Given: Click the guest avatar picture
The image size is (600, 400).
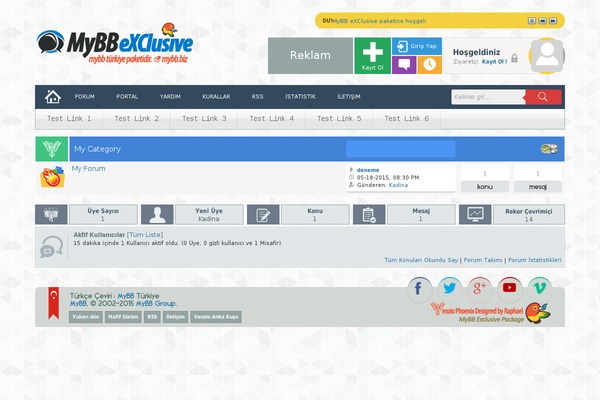Looking at the screenshot, I should click(547, 56).
